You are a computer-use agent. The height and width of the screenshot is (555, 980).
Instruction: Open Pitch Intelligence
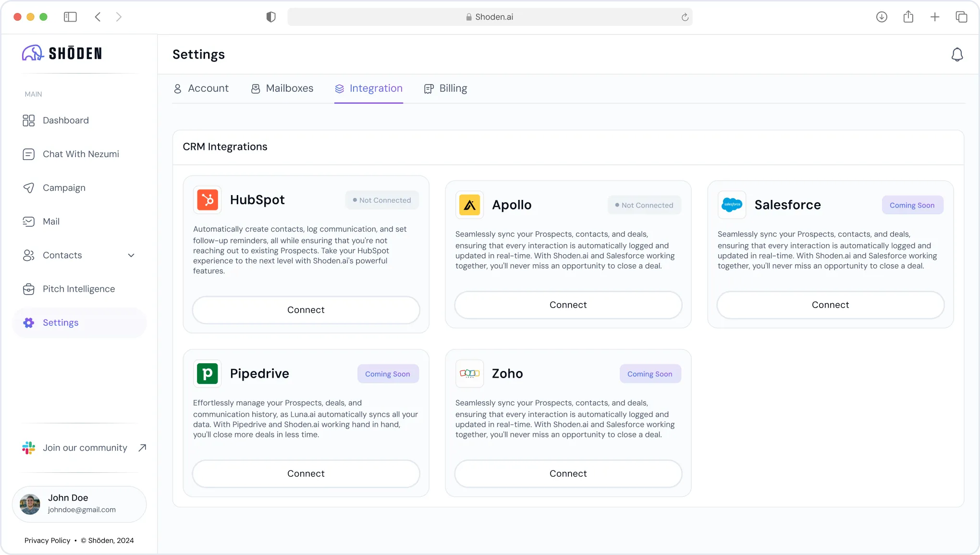[x=79, y=289]
